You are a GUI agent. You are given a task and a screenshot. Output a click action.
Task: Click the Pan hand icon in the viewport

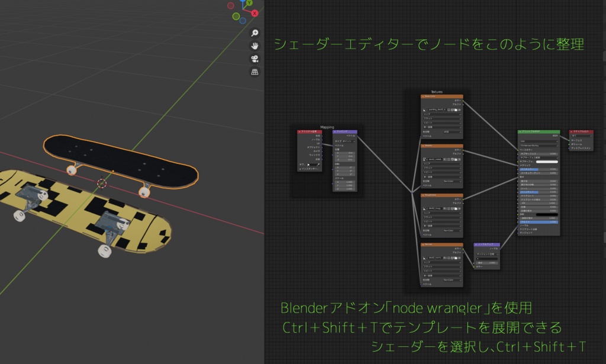tap(255, 47)
